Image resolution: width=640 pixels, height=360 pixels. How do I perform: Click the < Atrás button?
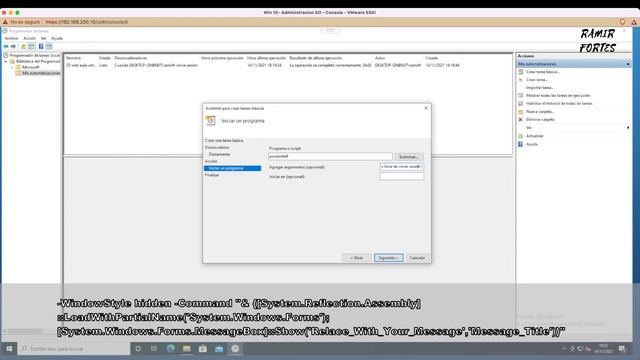point(357,258)
